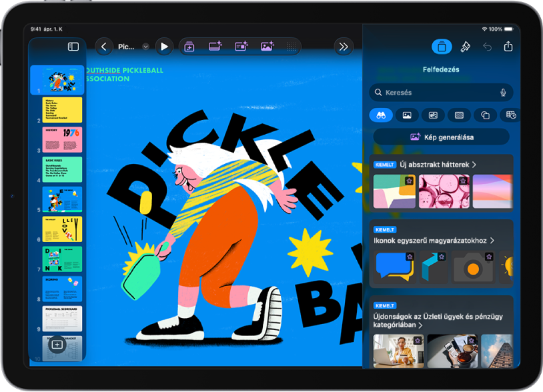The width and height of the screenshot is (543, 392).
Task: Tap the star badge on camera icon
Action: click(x=489, y=257)
